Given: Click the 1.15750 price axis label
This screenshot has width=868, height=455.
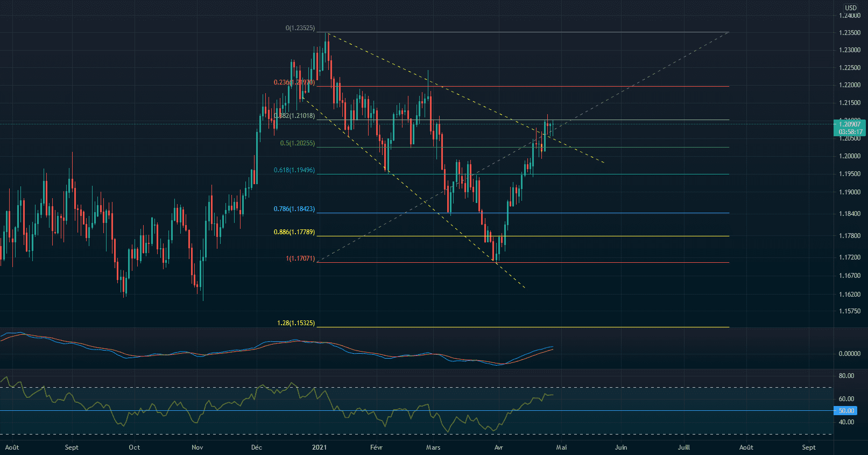Looking at the screenshot, I should click(x=850, y=311).
